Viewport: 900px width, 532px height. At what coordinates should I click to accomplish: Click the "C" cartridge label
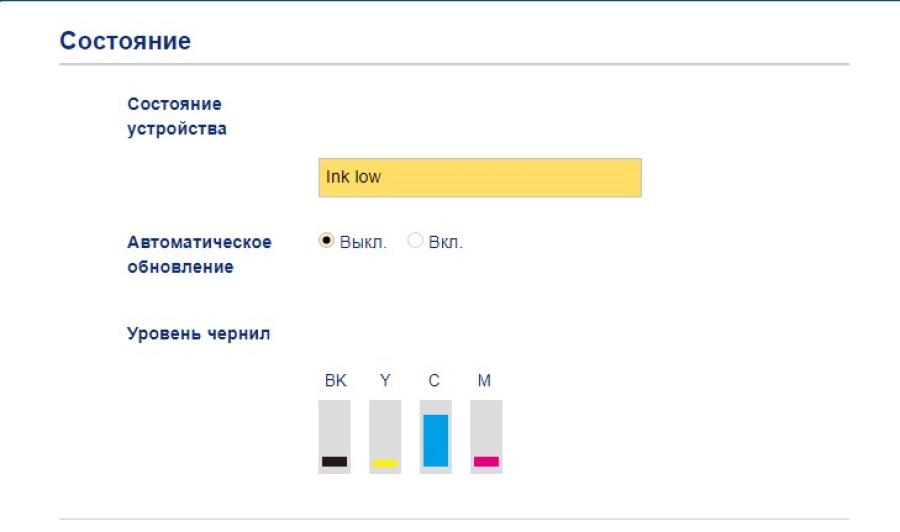click(435, 381)
